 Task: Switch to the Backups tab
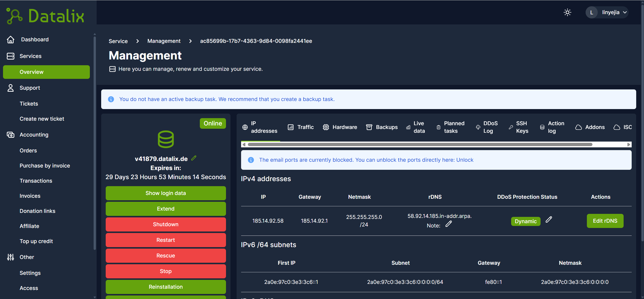tap(382, 127)
